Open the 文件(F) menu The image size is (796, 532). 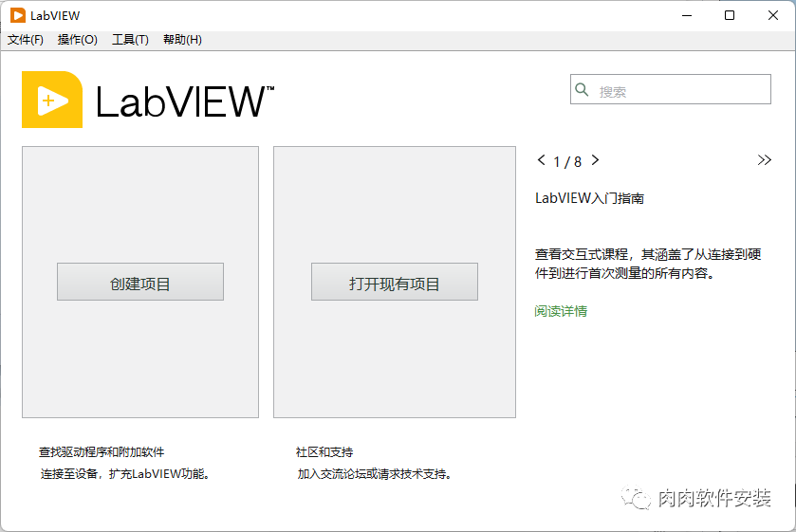coord(26,40)
